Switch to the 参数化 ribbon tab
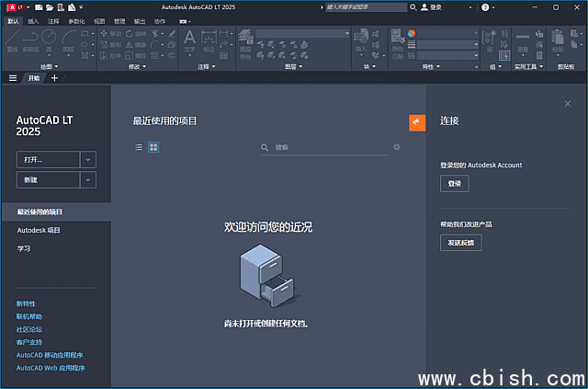Viewport: 588px width, 389px height. coord(76,21)
